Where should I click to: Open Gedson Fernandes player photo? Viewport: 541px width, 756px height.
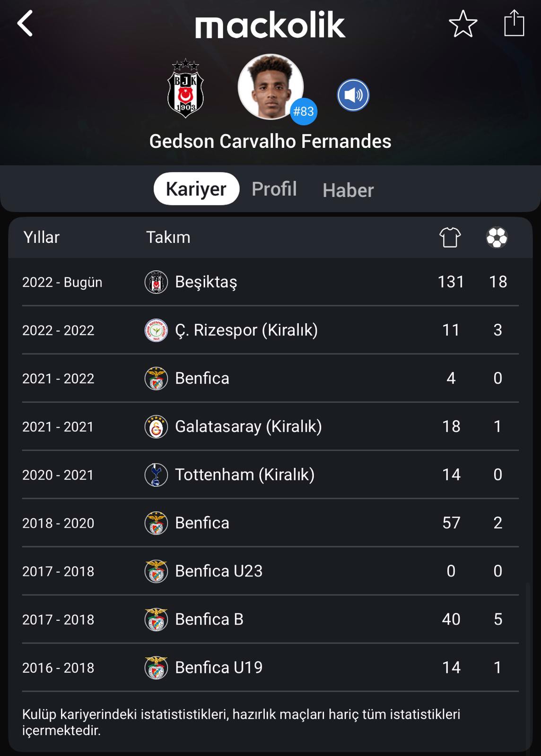click(x=270, y=86)
